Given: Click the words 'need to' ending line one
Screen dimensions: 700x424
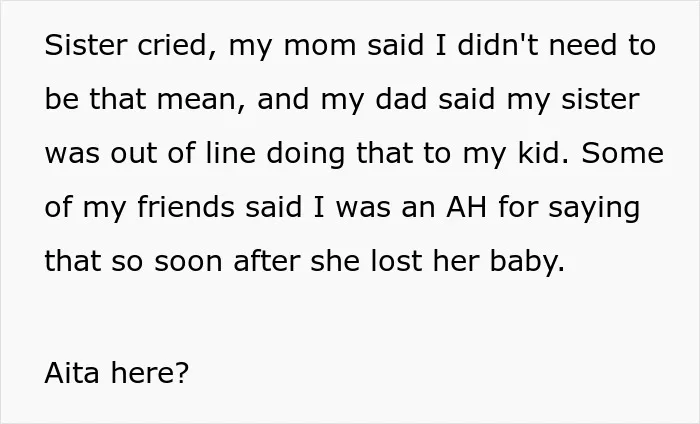Looking at the screenshot, I should pos(602,46).
